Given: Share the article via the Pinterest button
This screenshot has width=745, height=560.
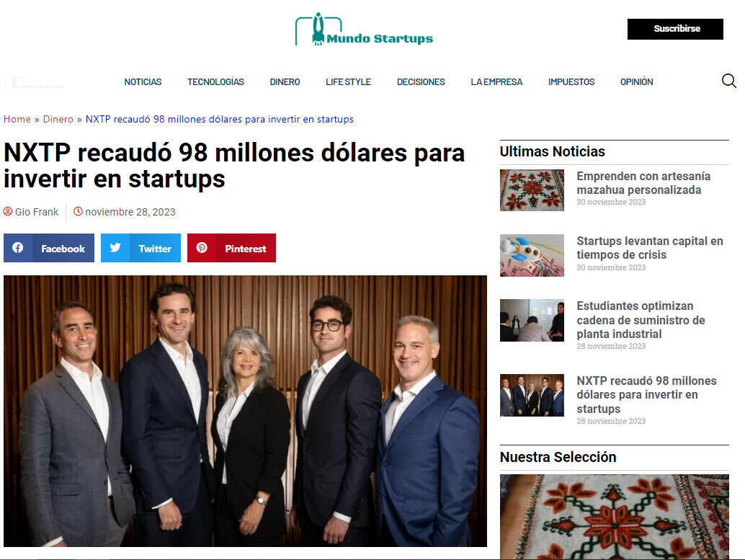Looking at the screenshot, I should (231, 248).
